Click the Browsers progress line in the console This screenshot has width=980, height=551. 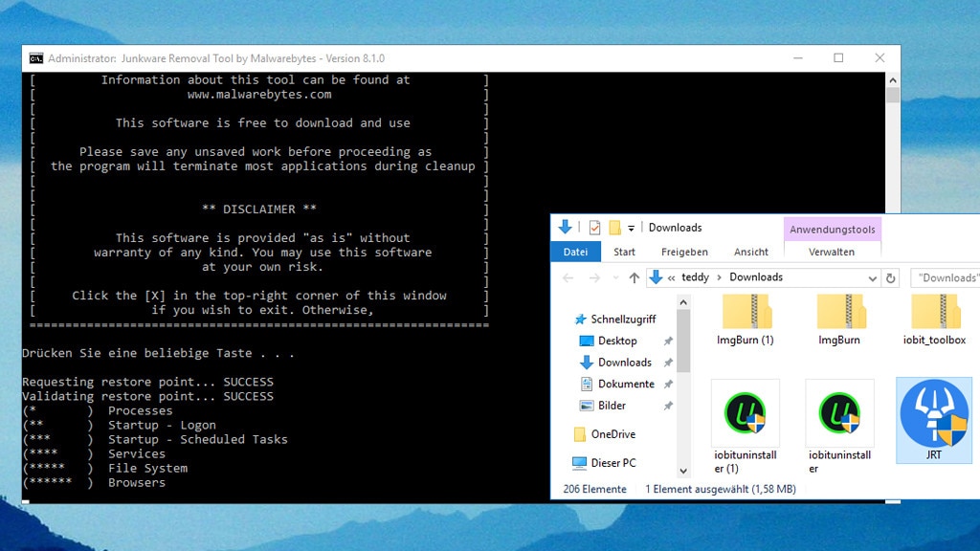tap(94, 482)
